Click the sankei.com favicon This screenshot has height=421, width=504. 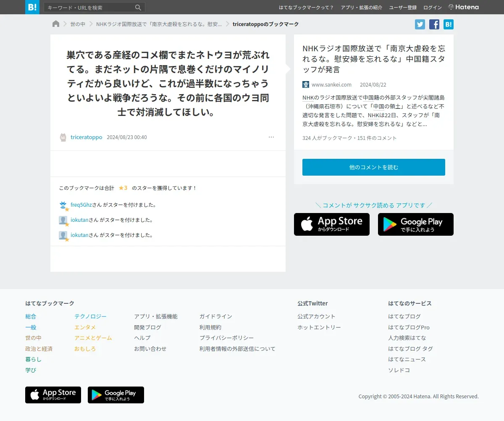(306, 84)
